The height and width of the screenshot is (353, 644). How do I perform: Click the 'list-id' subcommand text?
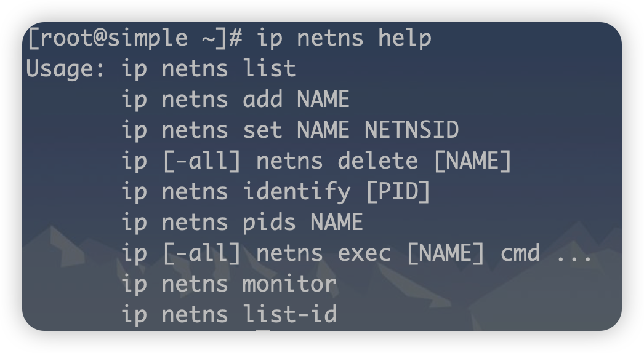coord(289,315)
